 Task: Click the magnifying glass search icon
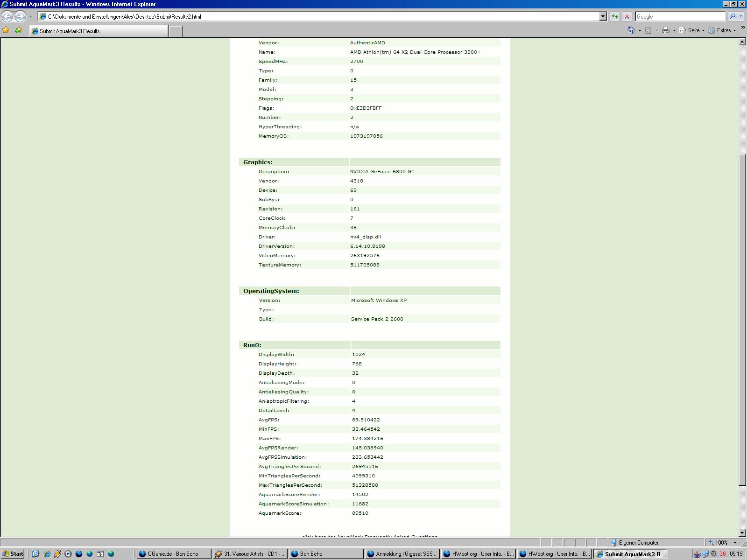733,16
